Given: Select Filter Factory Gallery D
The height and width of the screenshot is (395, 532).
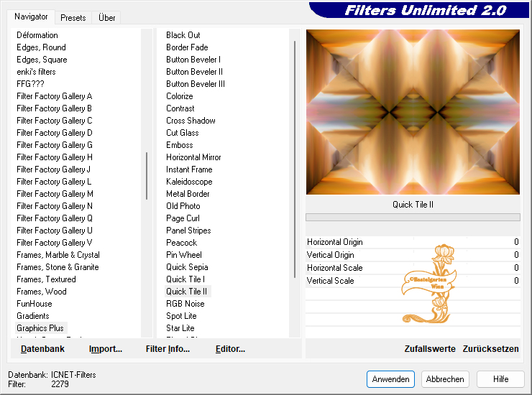Looking at the screenshot, I should coord(55,133).
